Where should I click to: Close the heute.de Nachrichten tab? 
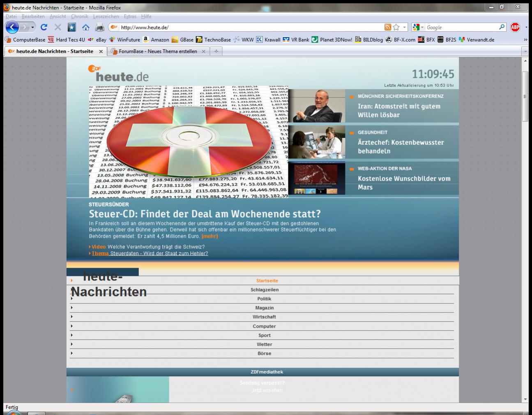[101, 51]
